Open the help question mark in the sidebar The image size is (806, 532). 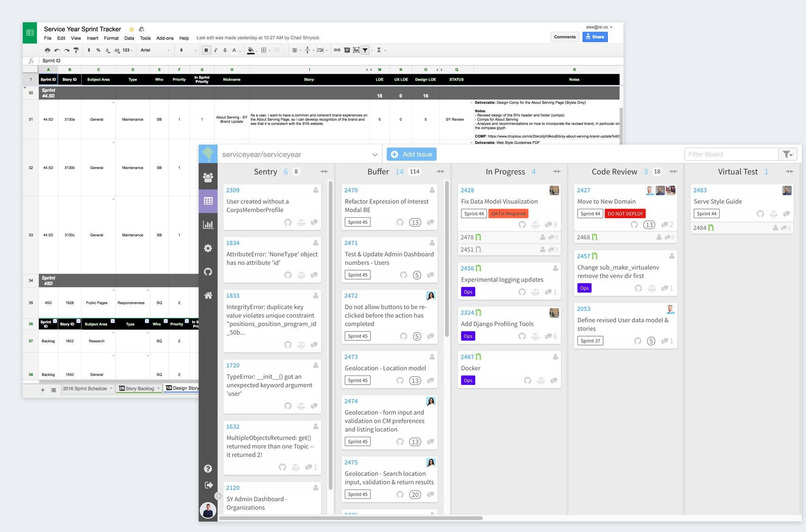click(x=208, y=468)
